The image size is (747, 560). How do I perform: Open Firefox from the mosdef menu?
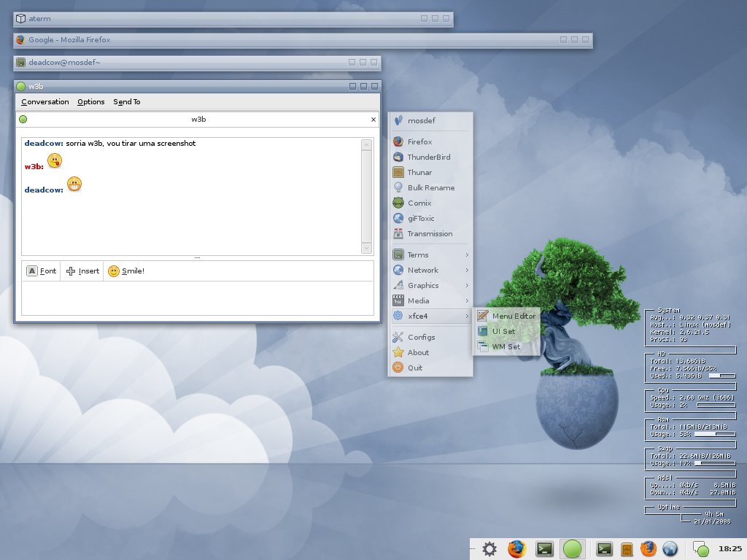click(x=430, y=141)
